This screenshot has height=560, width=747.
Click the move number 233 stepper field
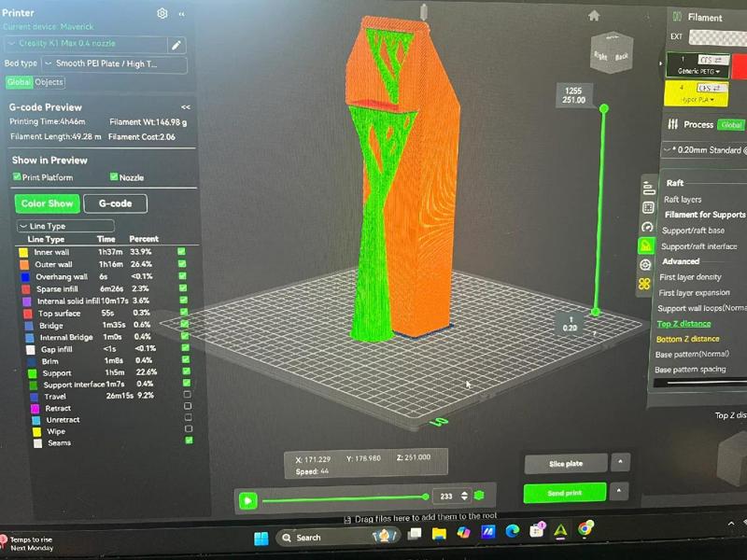click(452, 497)
